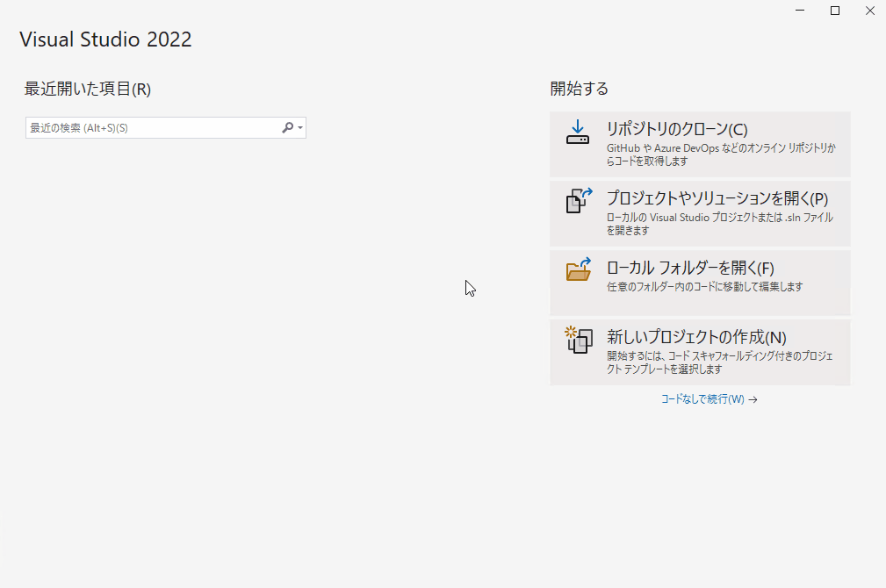Click the new project creation icon
The image size is (886, 588).
(579, 340)
